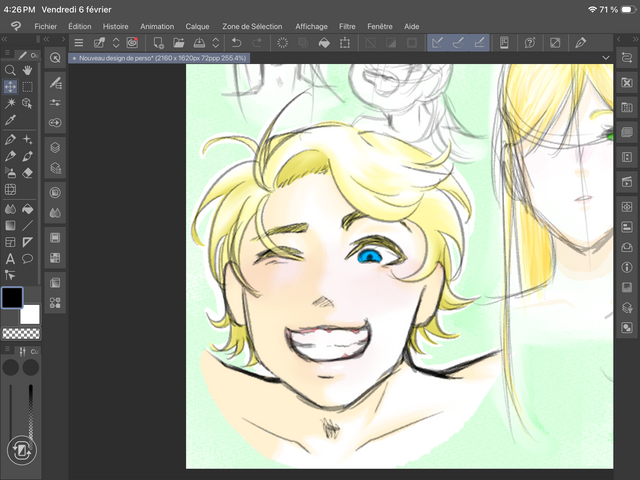Open the Calque menu
The image size is (640, 480).
click(198, 26)
